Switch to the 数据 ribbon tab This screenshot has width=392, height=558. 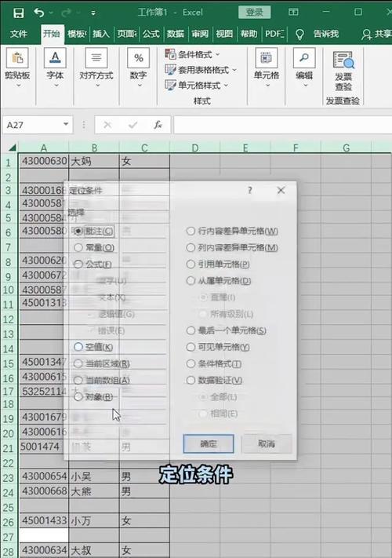point(176,34)
